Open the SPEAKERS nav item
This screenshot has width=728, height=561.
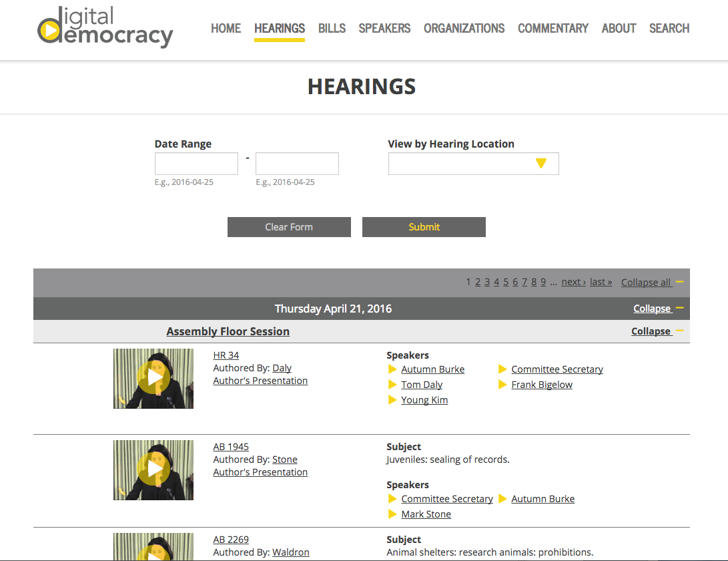click(x=384, y=28)
